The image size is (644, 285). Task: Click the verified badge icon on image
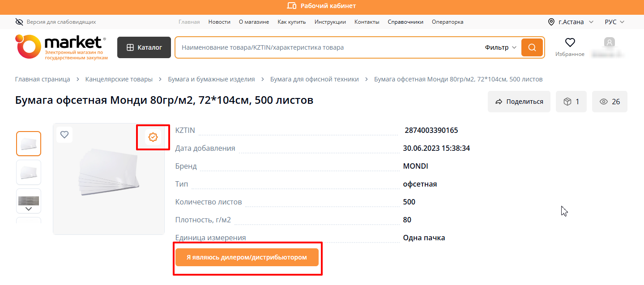153,137
